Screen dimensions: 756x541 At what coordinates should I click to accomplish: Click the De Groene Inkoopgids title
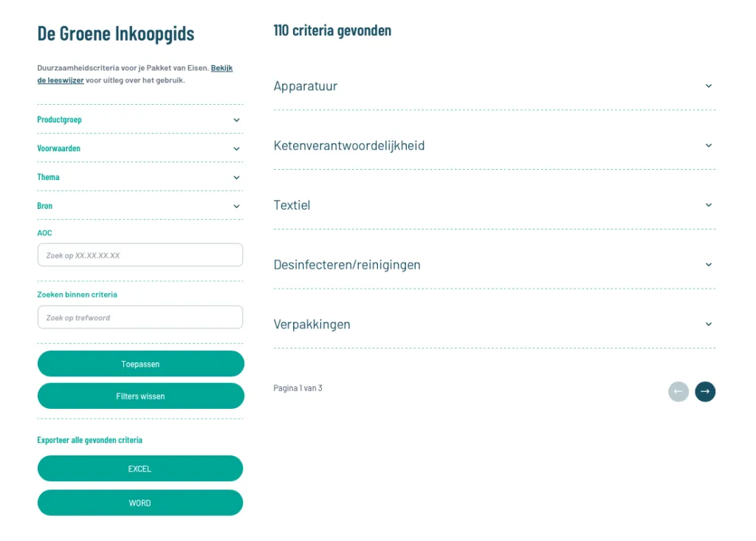pos(115,32)
